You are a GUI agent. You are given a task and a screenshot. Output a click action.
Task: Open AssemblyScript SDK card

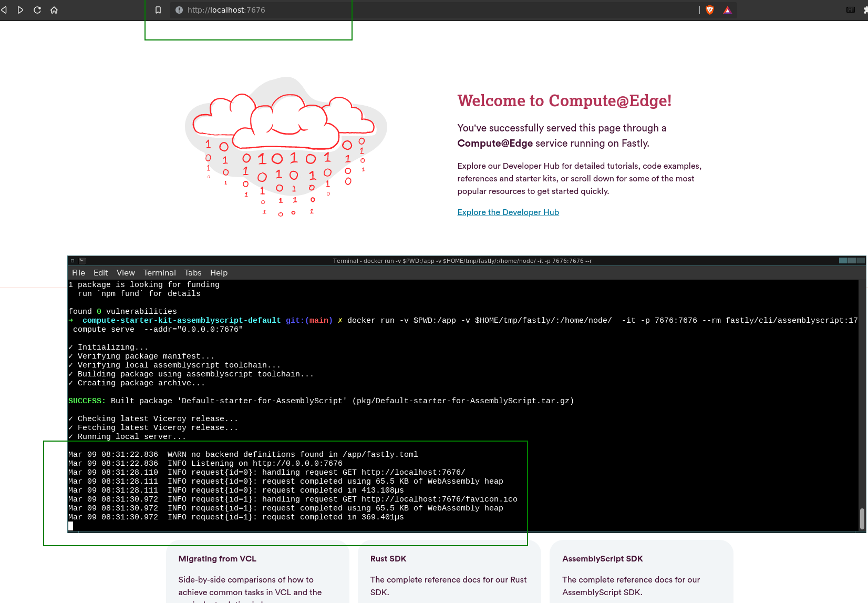[641, 571]
